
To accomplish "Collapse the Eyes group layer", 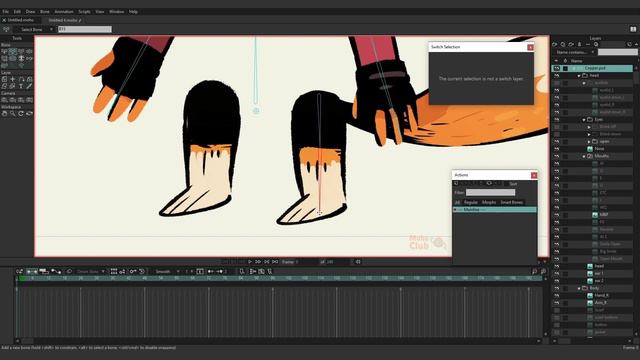I will 584,120.
